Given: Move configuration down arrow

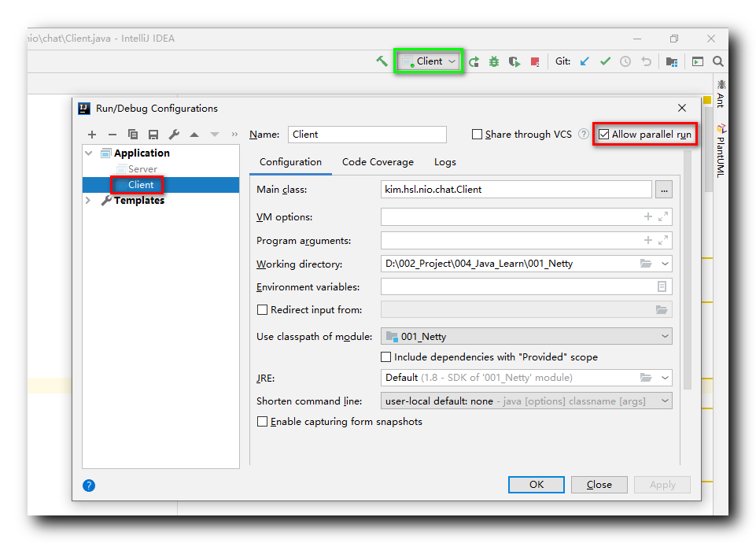Looking at the screenshot, I should pos(215,135).
